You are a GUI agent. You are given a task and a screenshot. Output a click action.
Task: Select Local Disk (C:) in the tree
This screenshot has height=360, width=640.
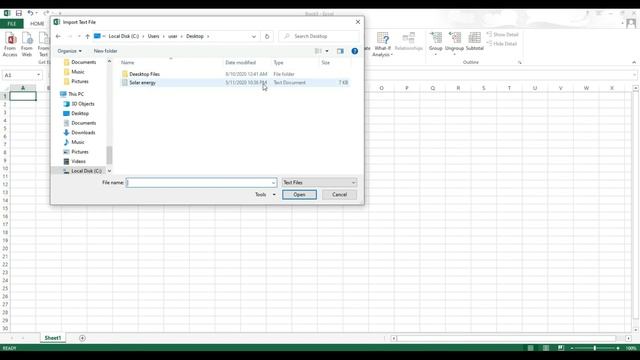pos(83,171)
